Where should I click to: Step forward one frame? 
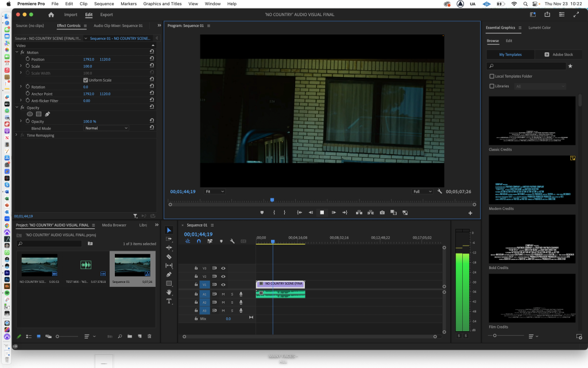[x=334, y=213]
